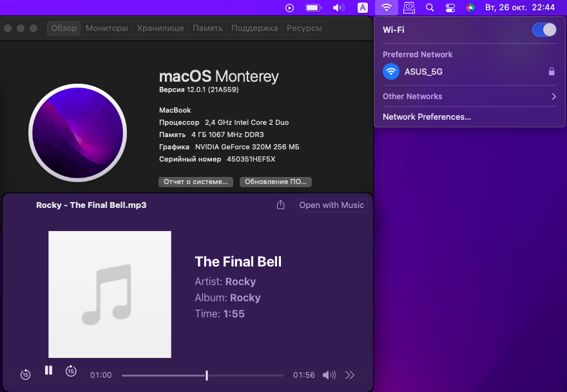Skip forward 15 seconds

click(71, 371)
